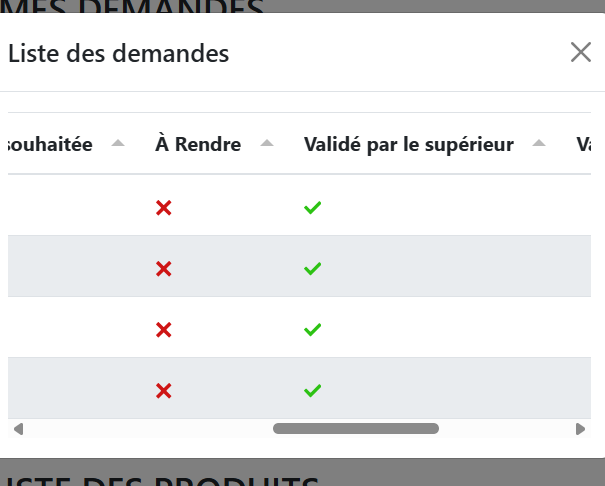Click red X in first row À Rendre
The image size is (605, 486).
(x=164, y=208)
